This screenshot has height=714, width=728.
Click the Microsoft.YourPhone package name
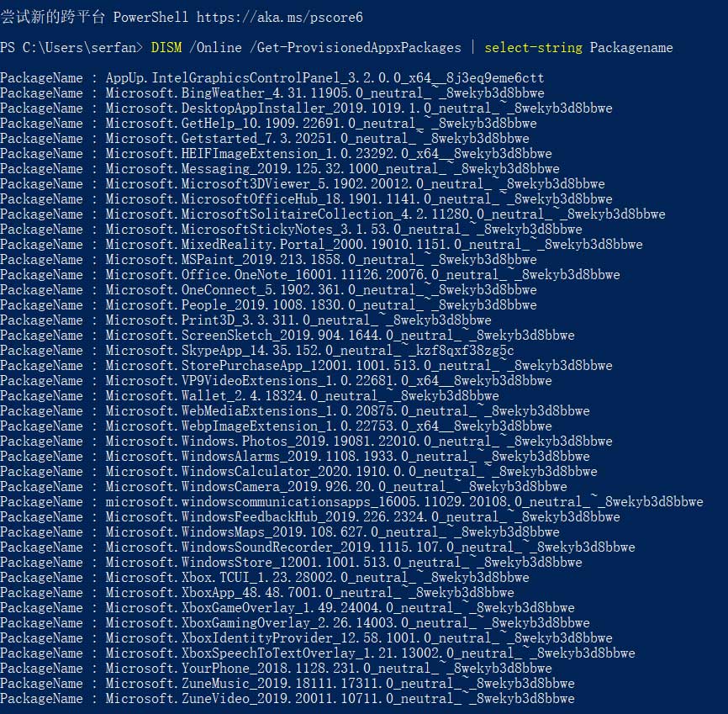pyautogui.click(x=329, y=669)
